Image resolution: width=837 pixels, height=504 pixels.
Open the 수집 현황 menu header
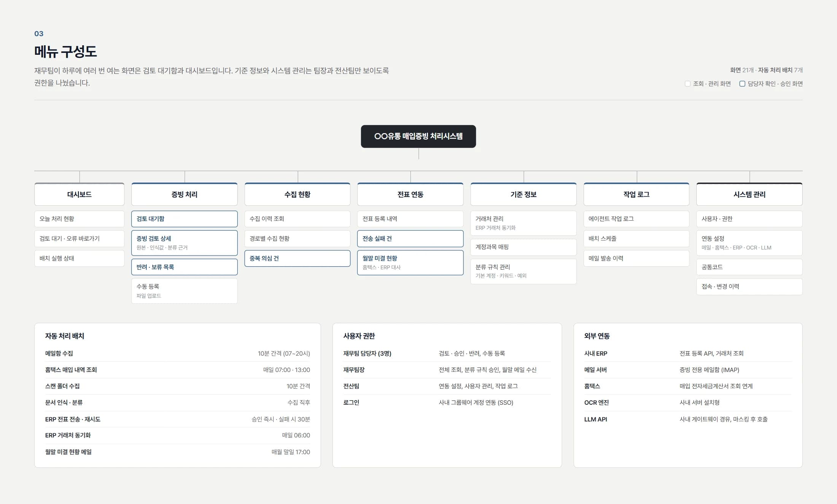298,194
